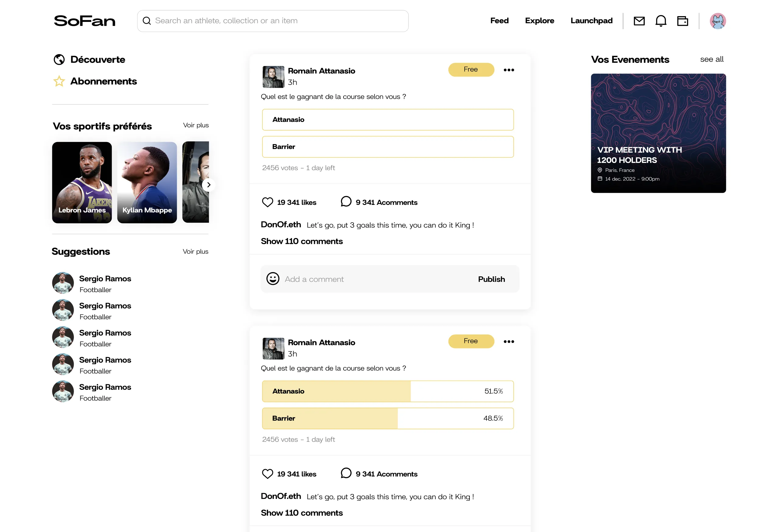Open three-dots menu on first post
Image resolution: width=768 pixels, height=532 pixels.
[509, 70]
